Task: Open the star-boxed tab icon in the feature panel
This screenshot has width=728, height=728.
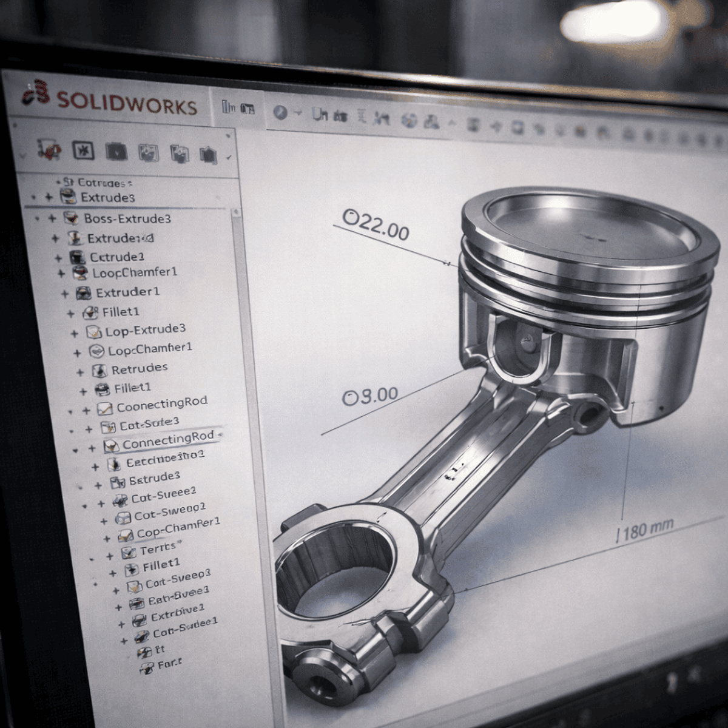Action: 84,151
